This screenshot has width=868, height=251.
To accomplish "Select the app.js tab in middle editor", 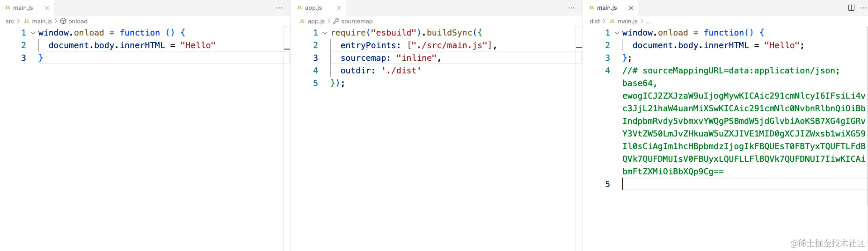I will tap(314, 8).
